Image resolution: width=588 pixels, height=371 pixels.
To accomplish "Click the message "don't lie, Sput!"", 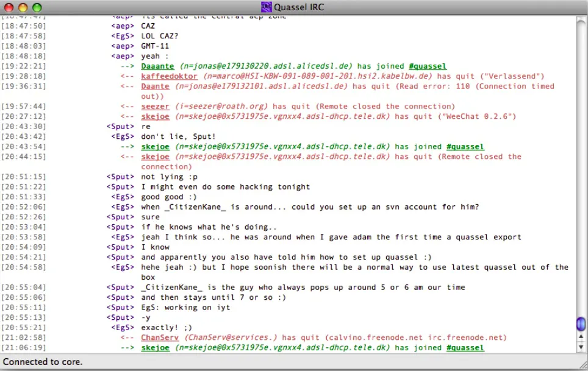I will click(179, 136).
